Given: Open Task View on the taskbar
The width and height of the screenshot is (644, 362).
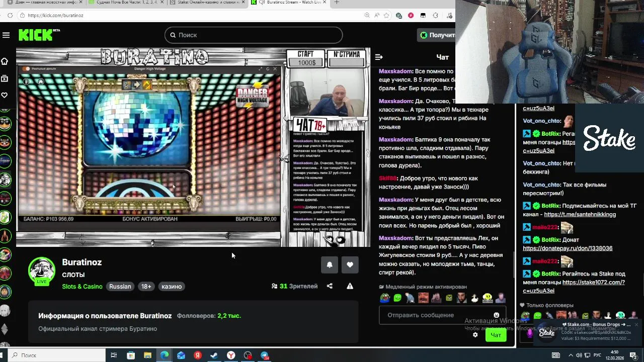Looking at the screenshot, I should point(114,355).
